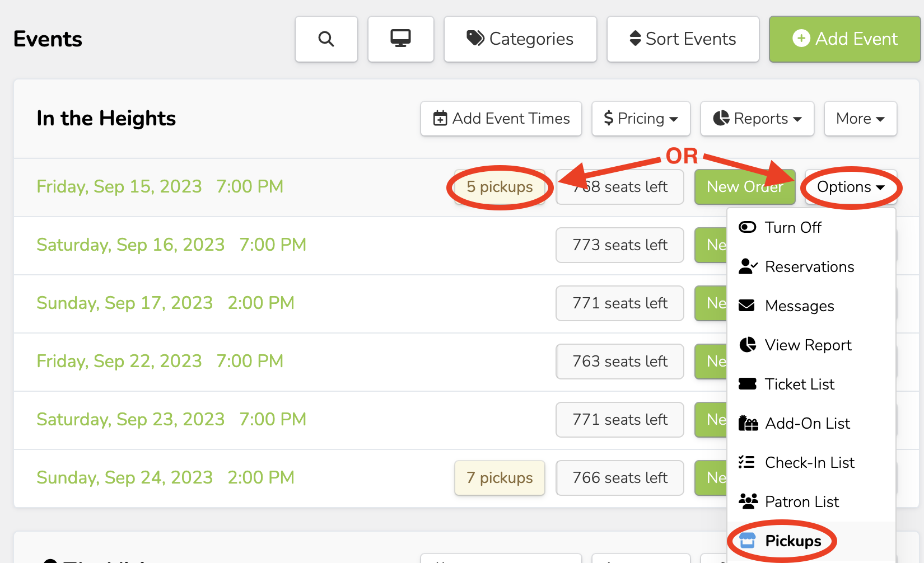Open Reservations from the options menu
The height and width of the screenshot is (563, 924).
[809, 267]
